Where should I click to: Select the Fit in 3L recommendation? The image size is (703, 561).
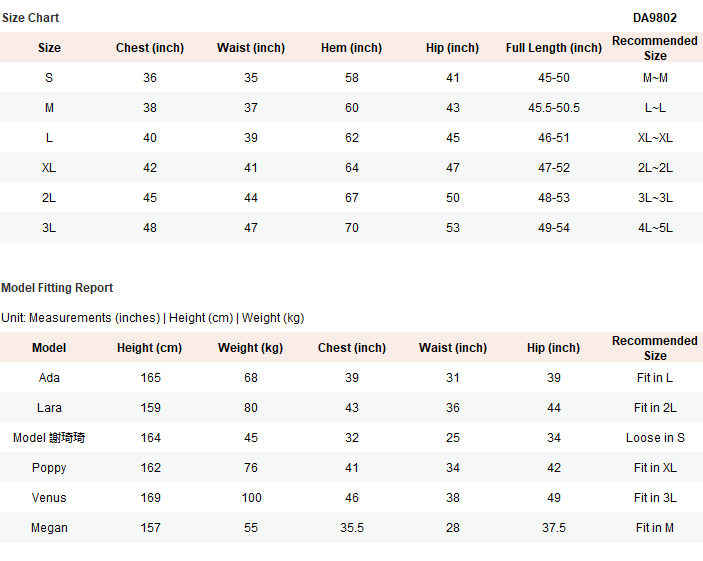tap(655, 498)
